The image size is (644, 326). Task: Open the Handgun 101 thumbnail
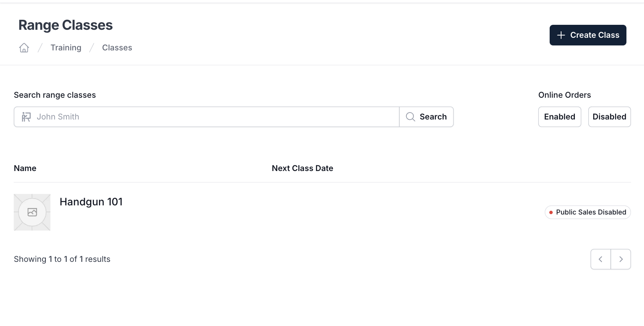click(32, 212)
